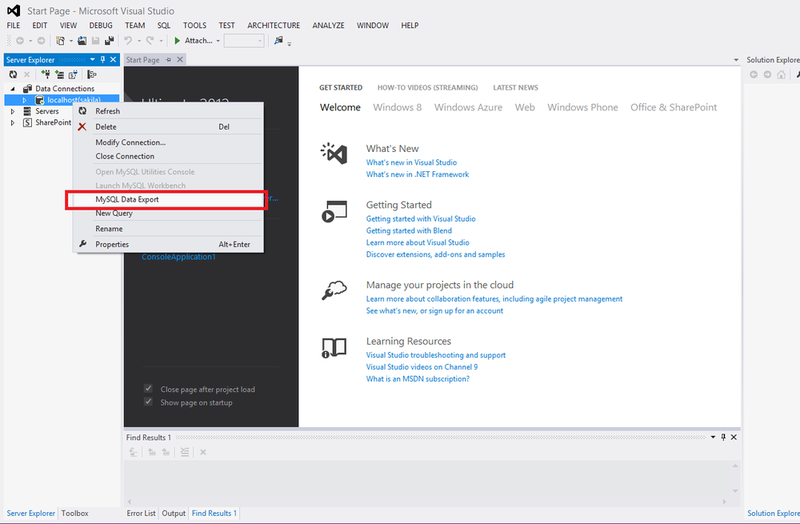Open What's new in Visual Studio link

[x=411, y=162]
